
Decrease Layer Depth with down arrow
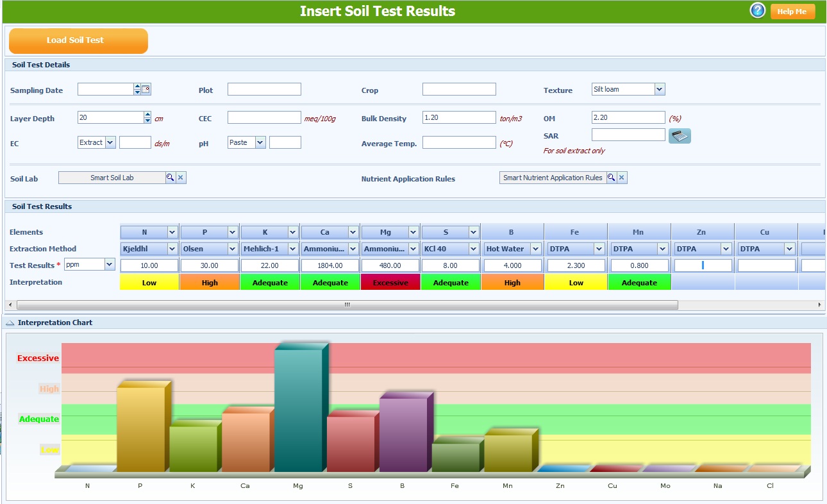[147, 121]
